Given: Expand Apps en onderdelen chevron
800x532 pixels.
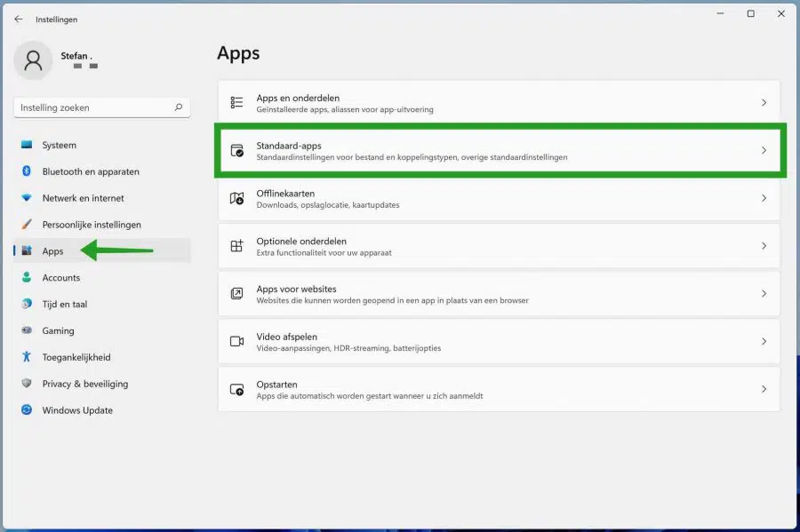Looking at the screenshot, I should (x=764, y=102).
